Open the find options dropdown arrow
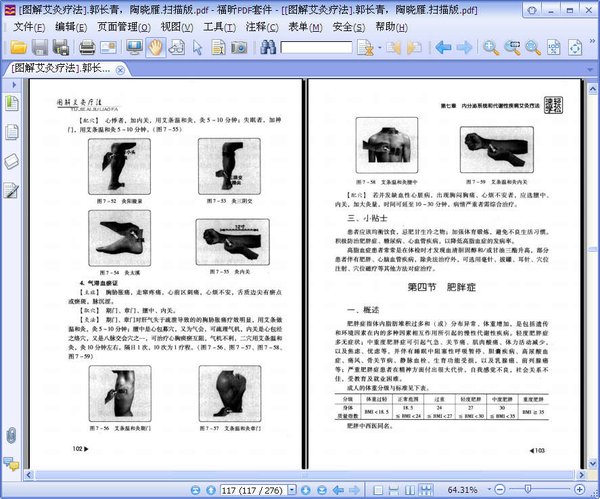Viewport: 600px width, 499px height. [380, 48]
